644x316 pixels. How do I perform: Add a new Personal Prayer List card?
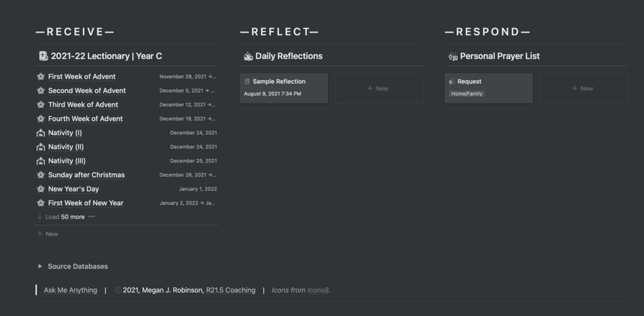click(x=583, y=88)
